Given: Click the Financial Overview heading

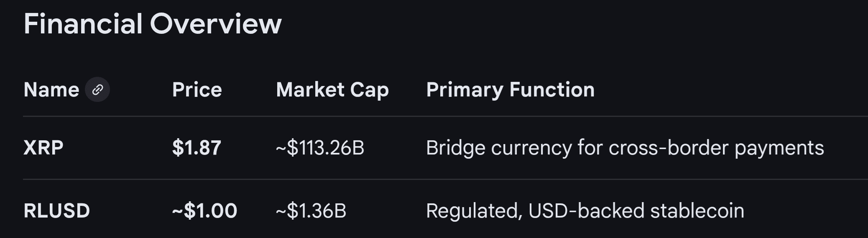Looking at the screenshot, I should point(153,24).
